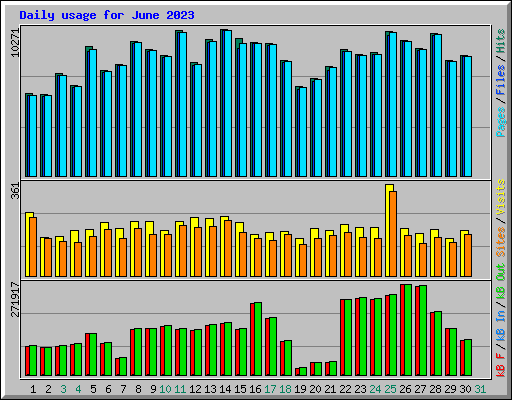512x400 pixels.
Task: Click day 5 on the x-axis
Action: coord(93,389)
